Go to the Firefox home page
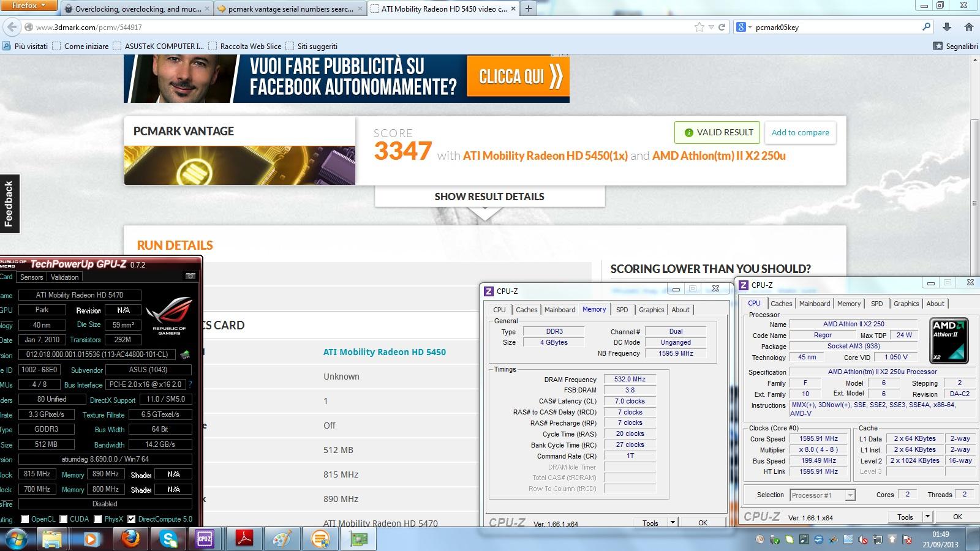 click(968, 27)
